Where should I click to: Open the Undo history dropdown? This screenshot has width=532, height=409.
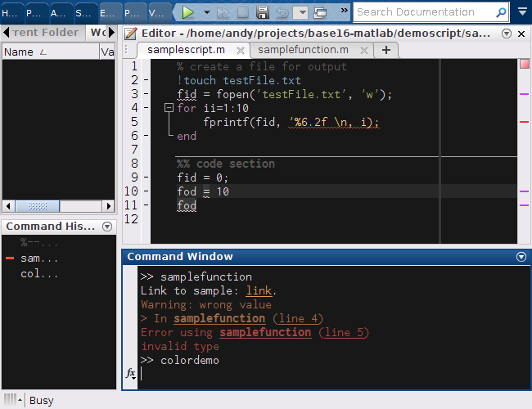(300, 13)
